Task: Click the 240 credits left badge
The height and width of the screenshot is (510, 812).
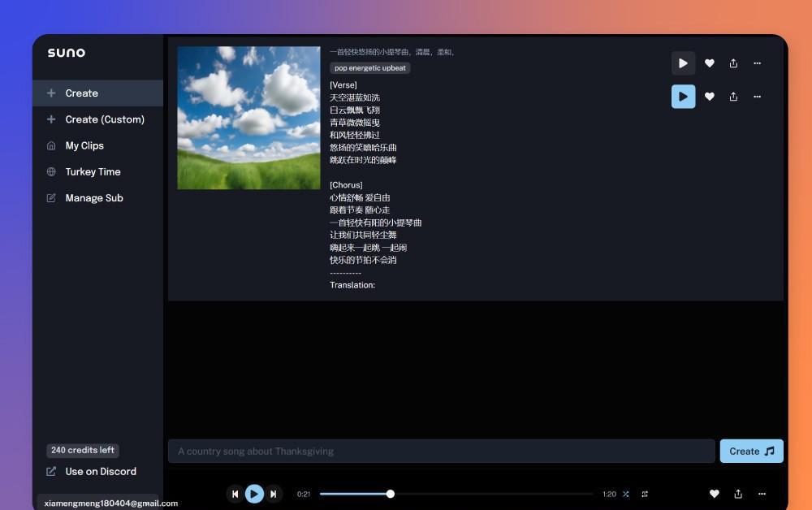Action: pyautogui.click(x=83, y=451)
